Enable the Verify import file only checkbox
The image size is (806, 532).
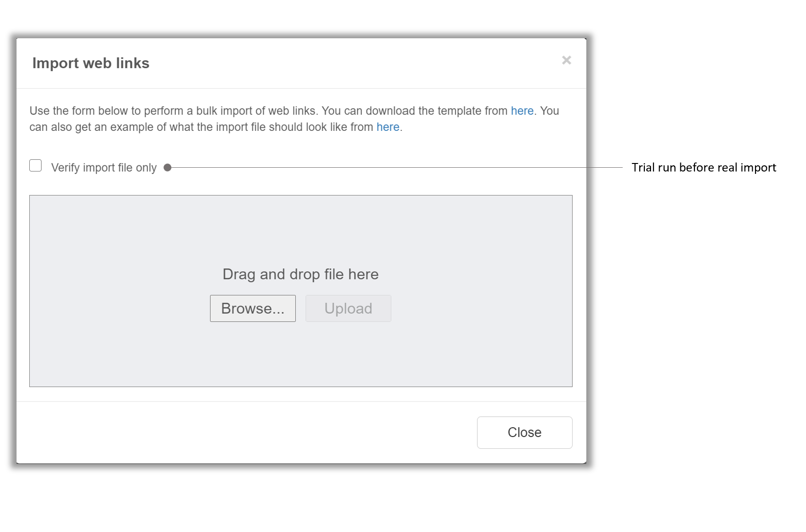click(35, 165)
